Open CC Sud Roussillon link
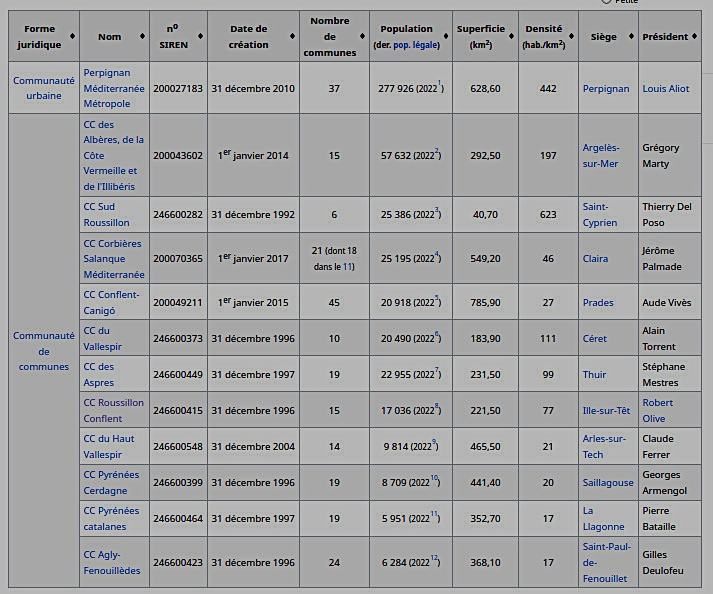Screen dimensions: 713x594 pos(106,215)
